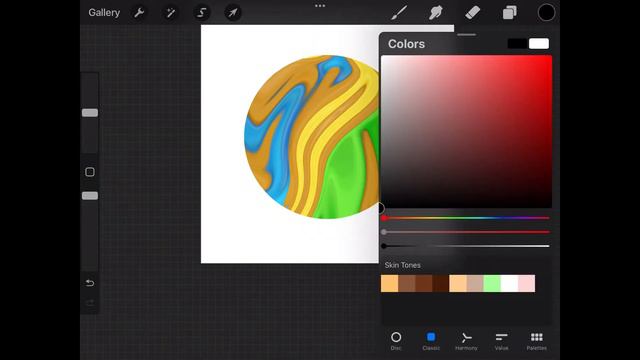
Task: Switch to the Value color tab
Action: coord(501,341)
